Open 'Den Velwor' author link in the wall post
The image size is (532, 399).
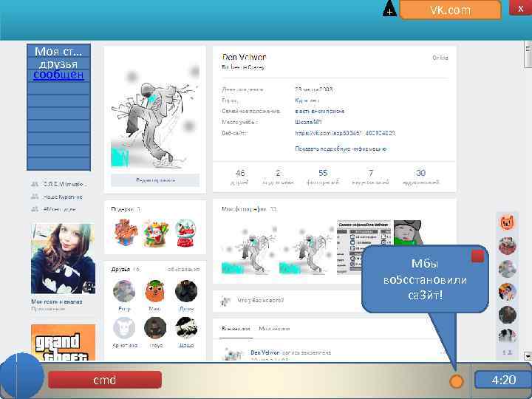265,352
